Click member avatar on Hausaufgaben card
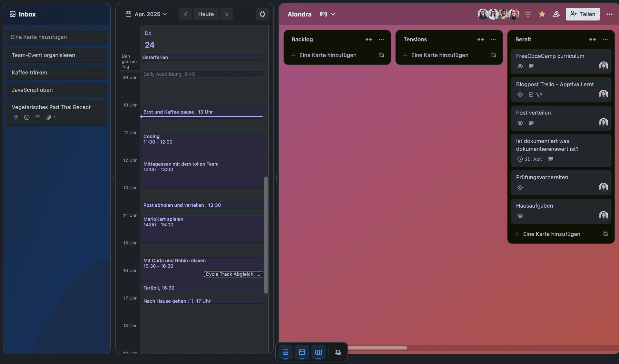Screen dimensions: 619x364 (x=604, y=215)
